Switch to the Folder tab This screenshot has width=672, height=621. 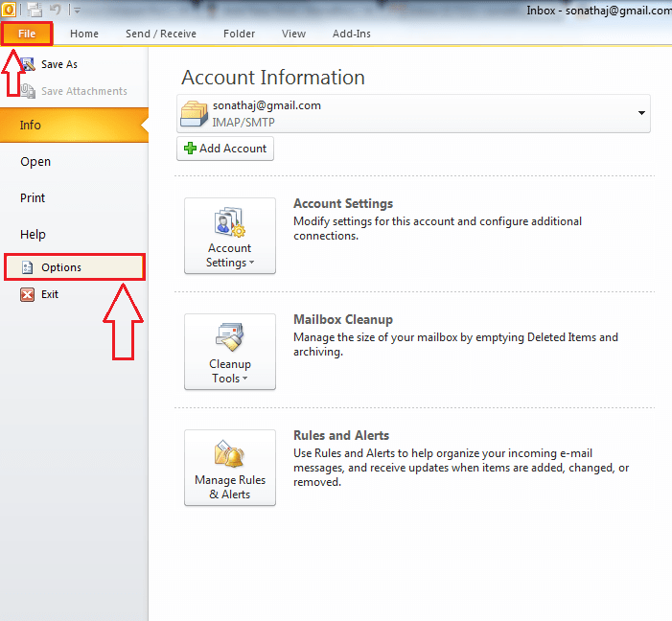tap(239, 34)
